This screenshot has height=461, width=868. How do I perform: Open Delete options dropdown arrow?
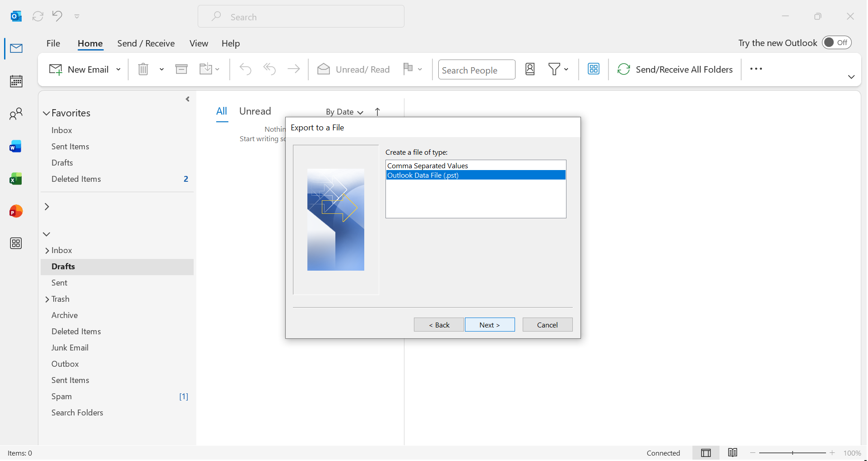(162, 69)
